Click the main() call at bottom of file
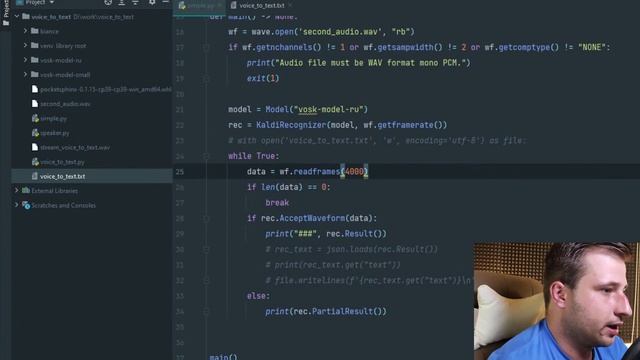Screen dimensions: 640x360 223,357
